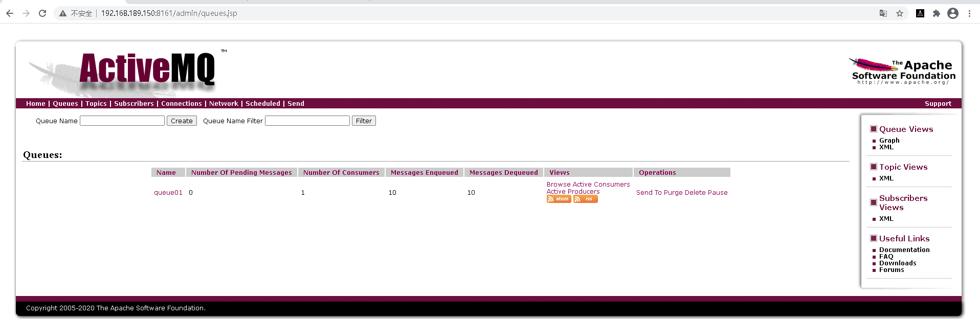Open the Scheduled menu item

coord(263,103)
